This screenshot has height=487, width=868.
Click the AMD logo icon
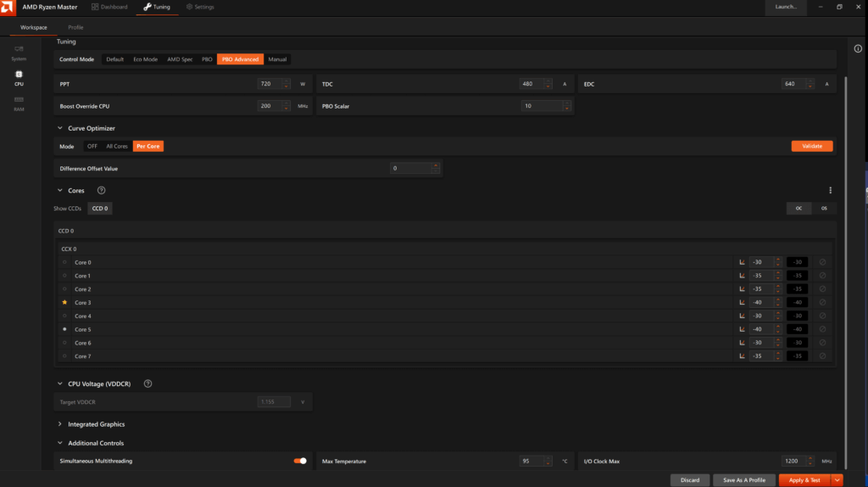[x=8, y=7]
